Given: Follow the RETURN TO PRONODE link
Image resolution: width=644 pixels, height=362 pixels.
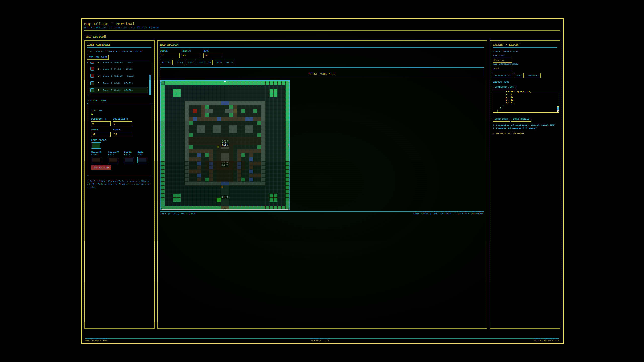Looking at the screenshot, I should point(509,134).
